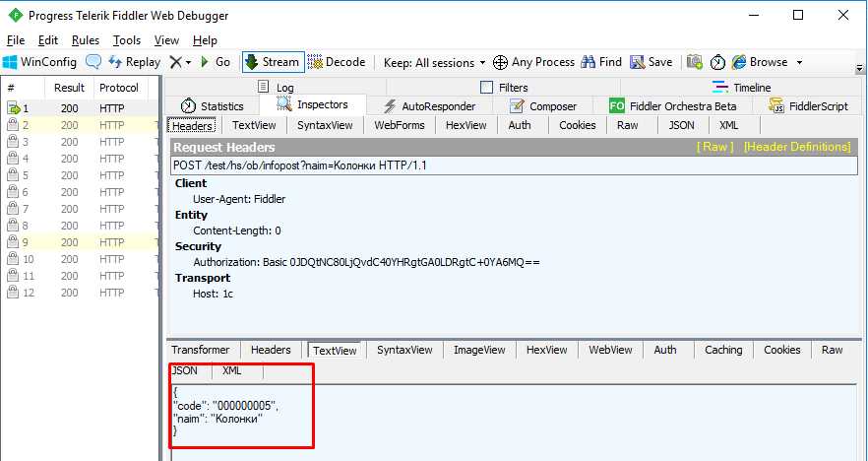Select session row 12
Screen dimensions: 868x461
coord(80,293)
